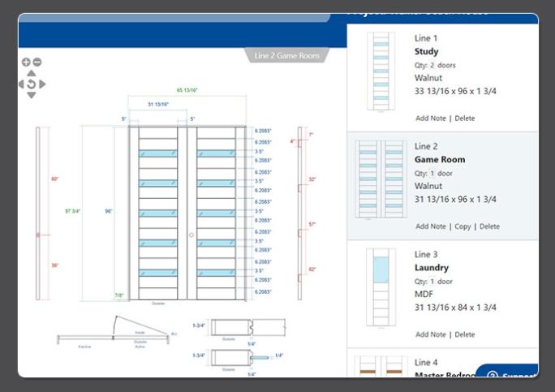Click the "33 13/16 x 96 x 1 3/4" dimensions
The image size is (555, 392).
click(455, 92)
